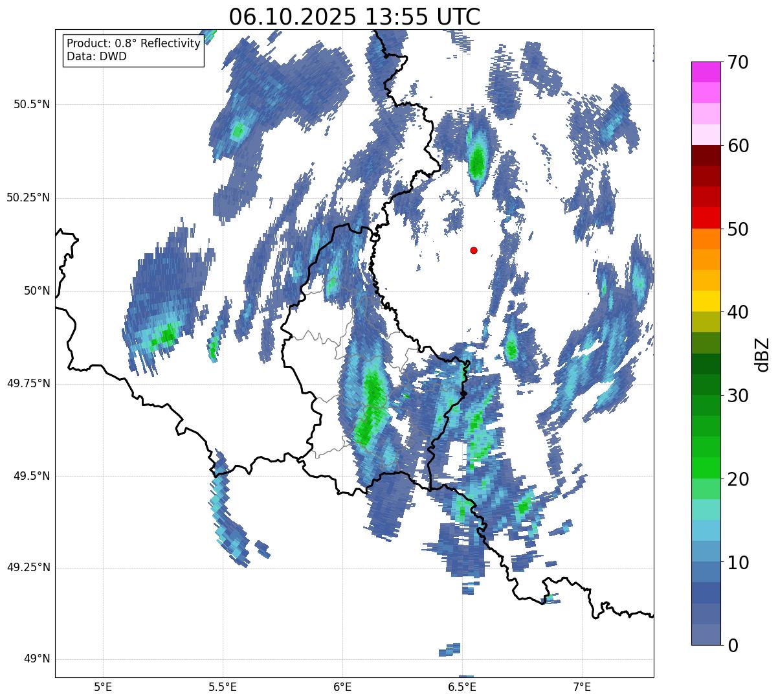Click the '49.25°N' latitude label
Screen dimensions: 778x700
point(28,568)
